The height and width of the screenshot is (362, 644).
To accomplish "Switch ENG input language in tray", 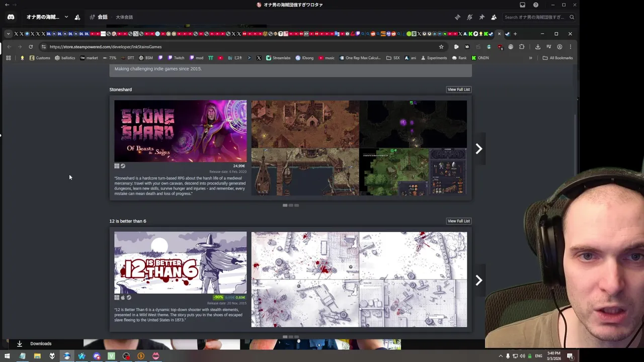I will tap(539, 356).
